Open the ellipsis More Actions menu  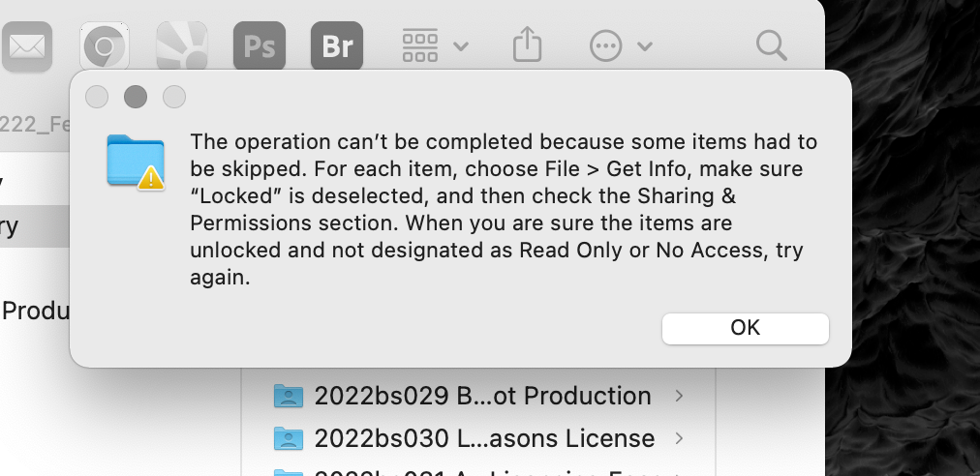pos(620,45)
